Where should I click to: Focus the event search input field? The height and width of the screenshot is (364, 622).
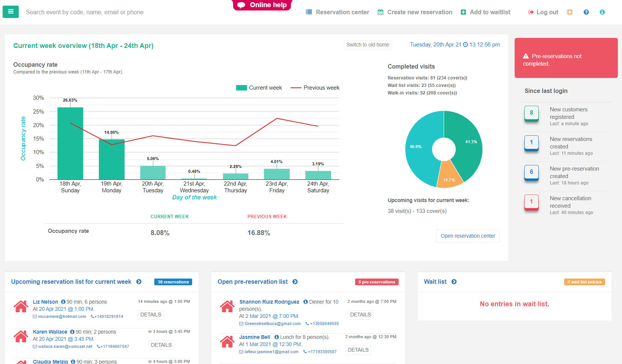pyautogui.click(x=113, y=12)
